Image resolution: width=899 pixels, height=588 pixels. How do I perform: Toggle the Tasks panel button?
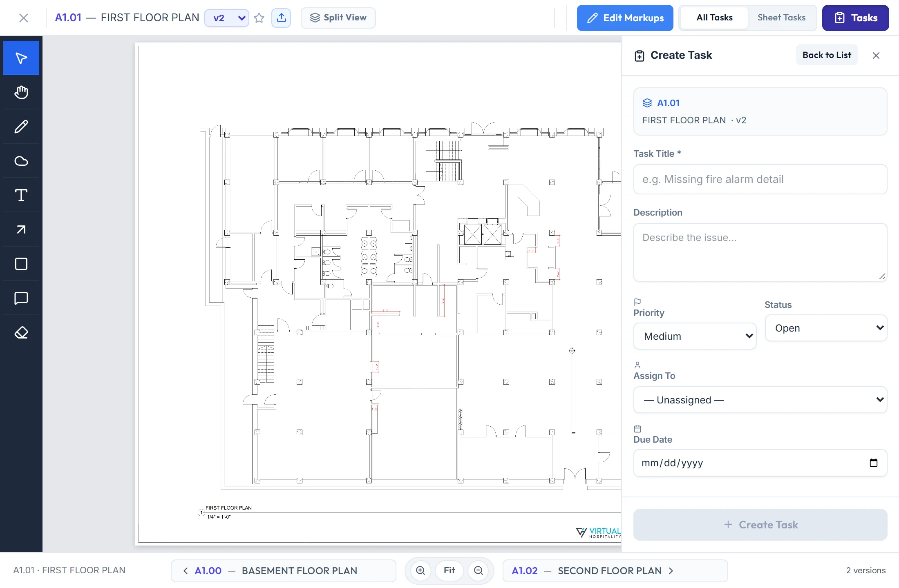856,18
